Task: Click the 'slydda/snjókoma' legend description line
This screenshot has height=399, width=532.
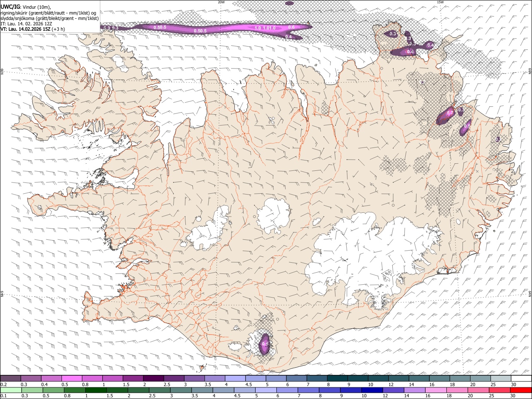Action: (x=49, y=18)
